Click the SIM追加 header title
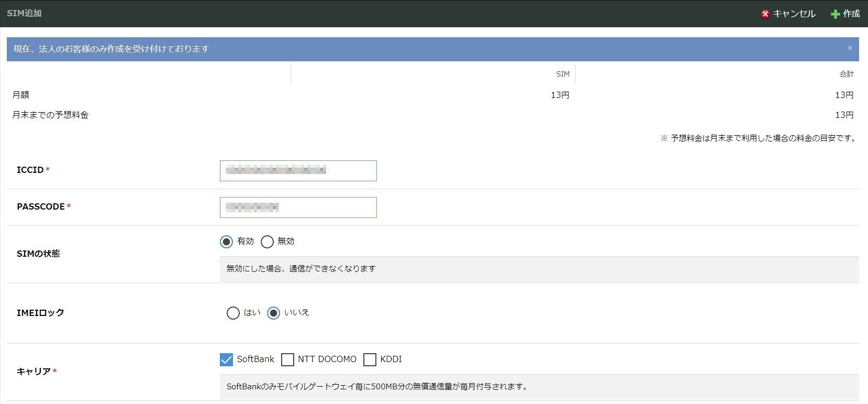 click(x=24, y=13)
